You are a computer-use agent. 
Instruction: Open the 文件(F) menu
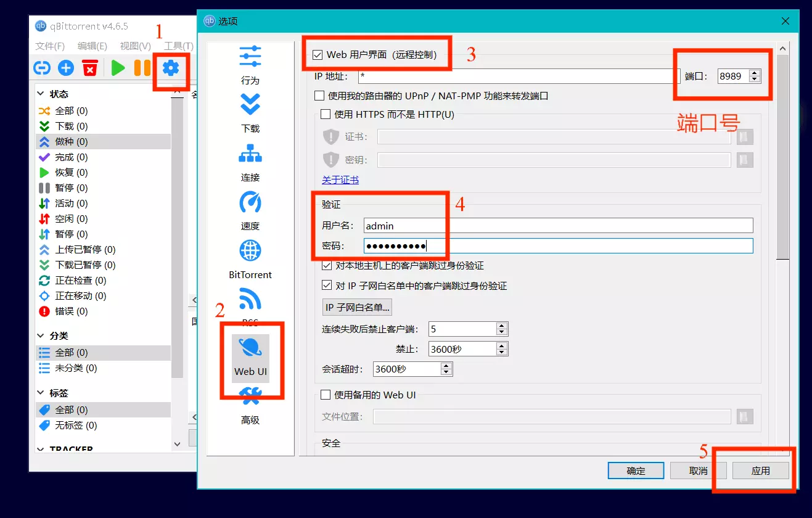50,46
